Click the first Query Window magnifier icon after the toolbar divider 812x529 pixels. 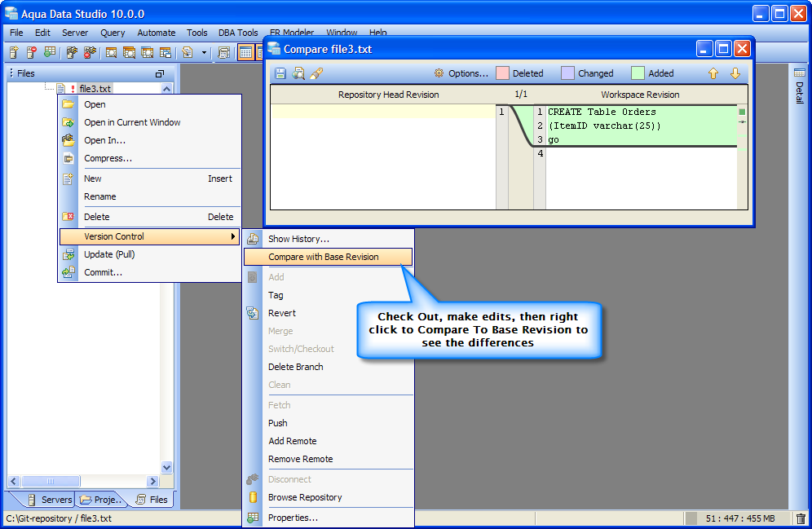pyautogui.click(x=112, y=52)
